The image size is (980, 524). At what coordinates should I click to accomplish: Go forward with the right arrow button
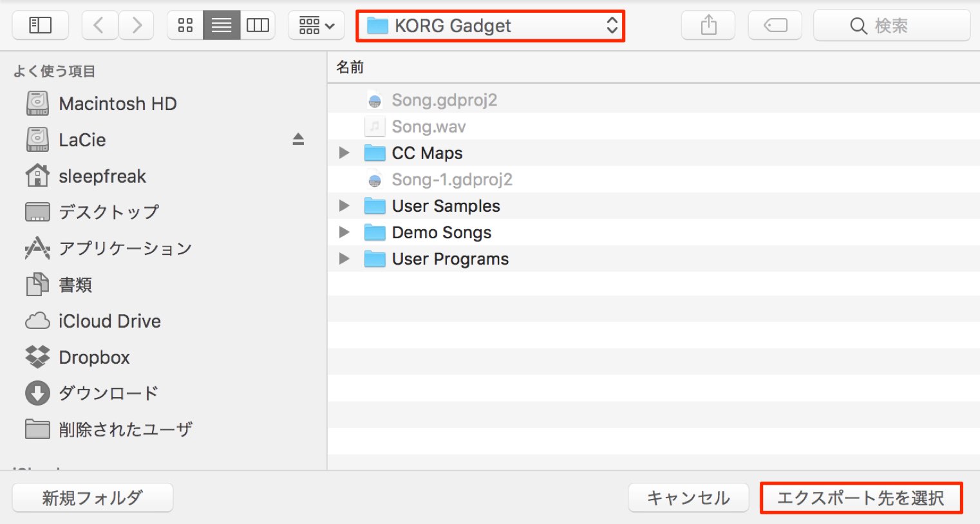(x=136, y=26)
